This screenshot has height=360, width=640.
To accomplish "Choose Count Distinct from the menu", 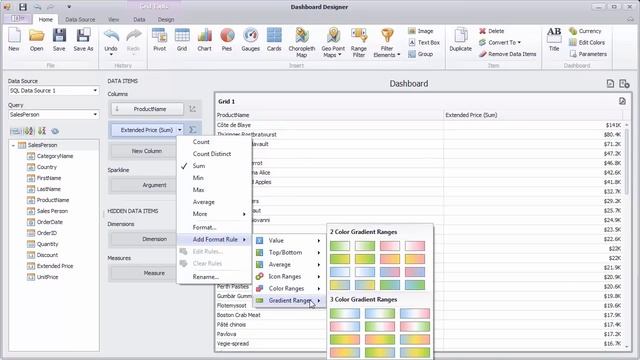I will [x=215, y=154].
